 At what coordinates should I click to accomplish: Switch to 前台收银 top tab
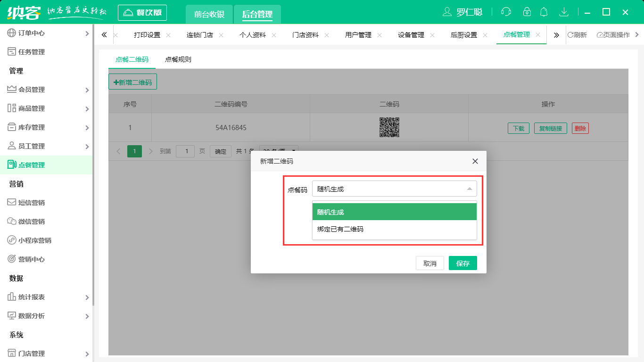[x=209, y=14]
